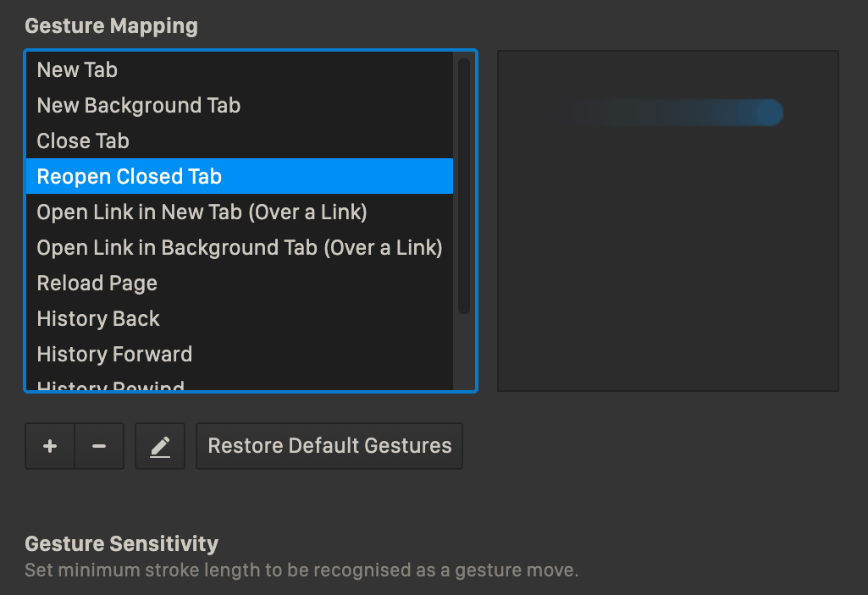The image size is (868, 595).
Task: Click the Gesture Mapping heading
Action: coord(111,26)
